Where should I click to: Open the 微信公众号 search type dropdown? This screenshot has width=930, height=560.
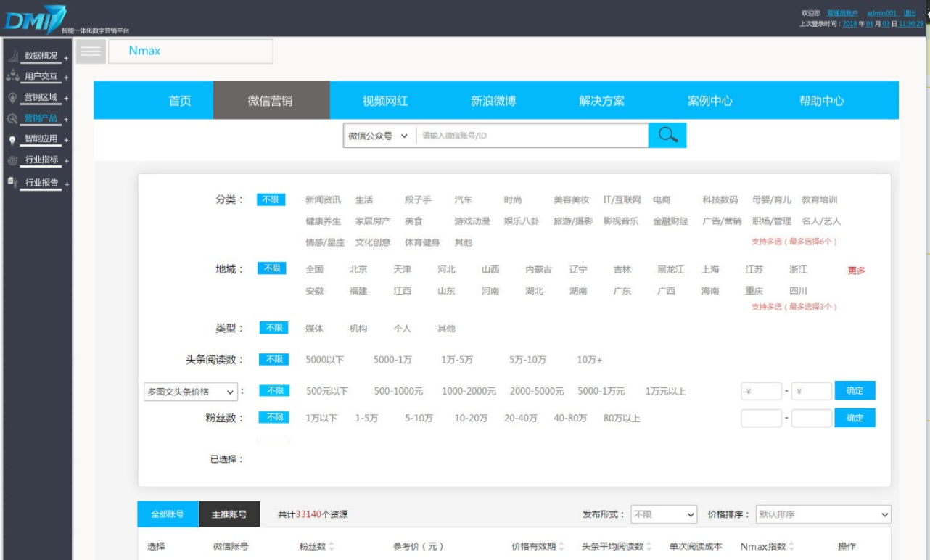[x=379, y=136]
